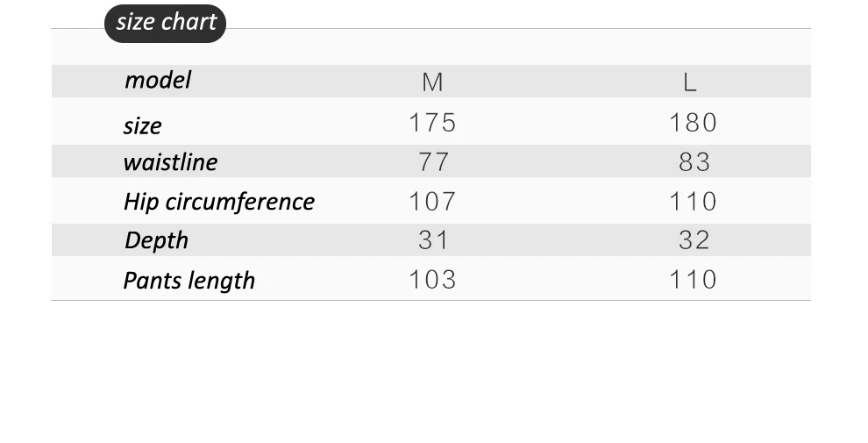Image resolution: width=868 pixels, height=443 pixels.
Task: Select the Hip circumference label
Action: pos(218,202)
